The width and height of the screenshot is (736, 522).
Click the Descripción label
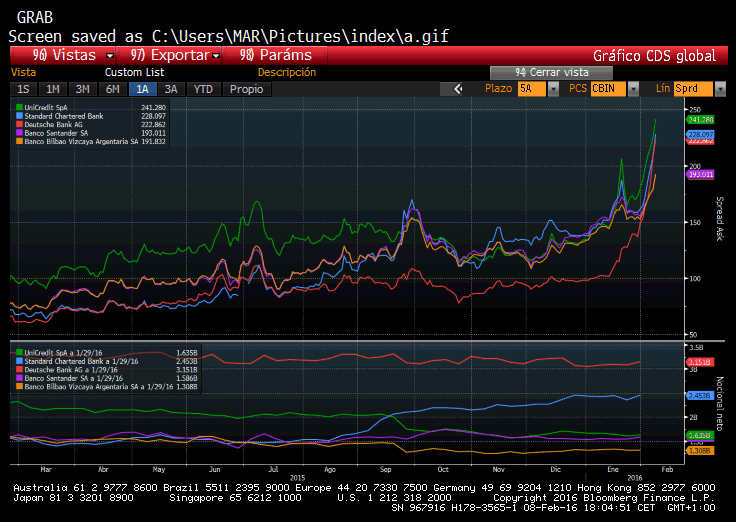287,72
